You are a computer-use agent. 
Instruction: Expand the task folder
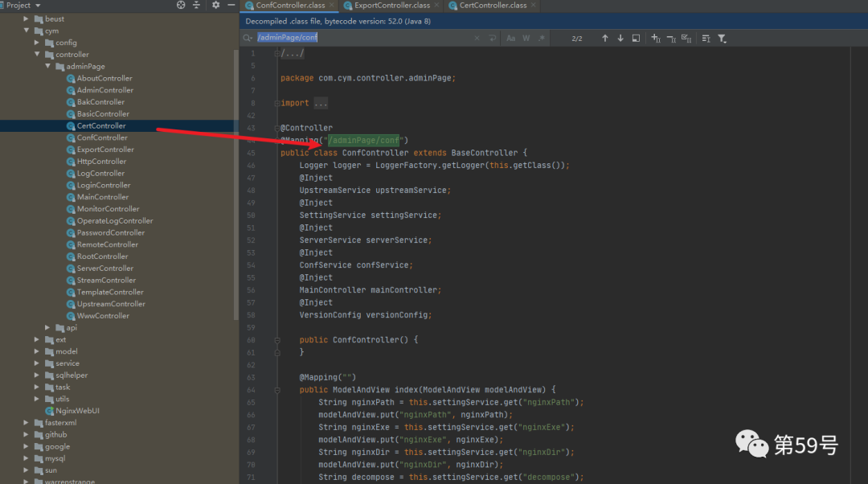click(x=36, y=387)
